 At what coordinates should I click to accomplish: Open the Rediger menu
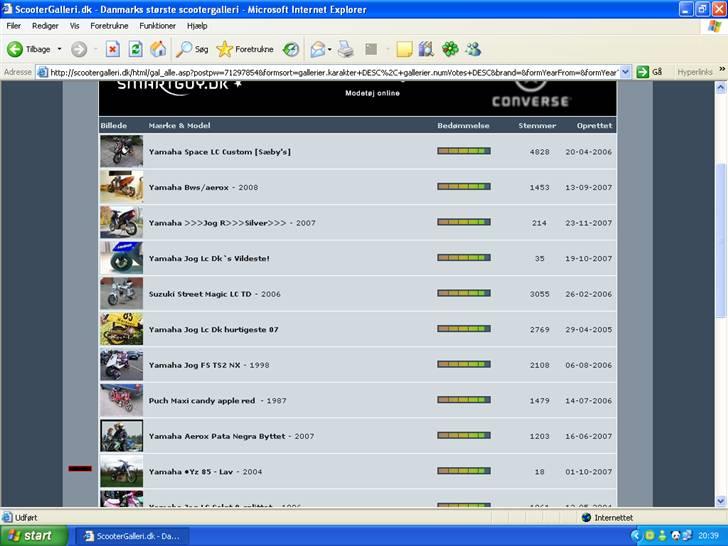coord(45,26)
